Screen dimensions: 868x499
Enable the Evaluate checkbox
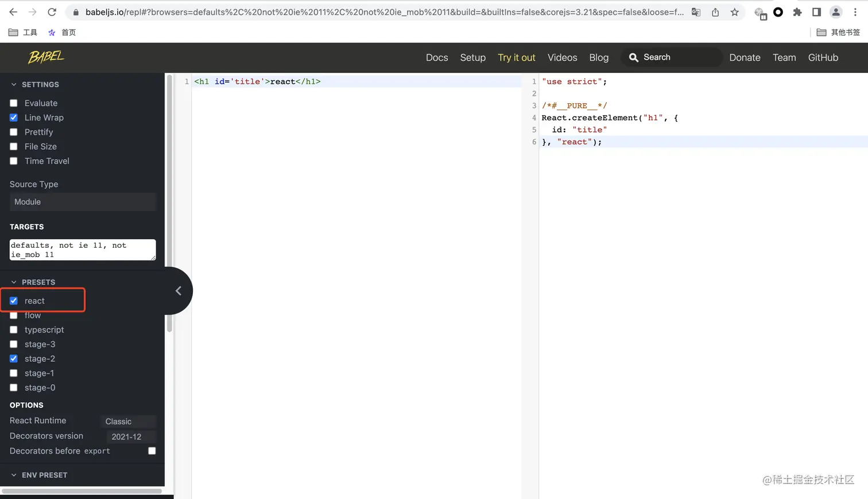click(x=14, y=103)
